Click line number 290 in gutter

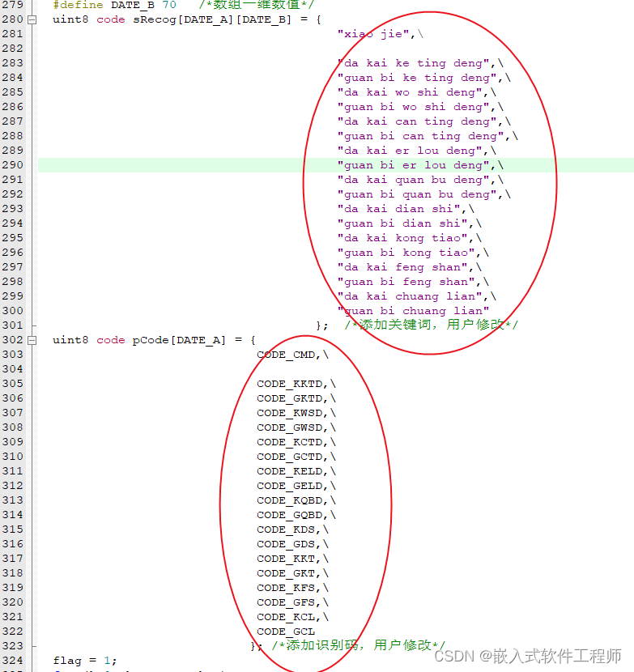pos(12,165)
